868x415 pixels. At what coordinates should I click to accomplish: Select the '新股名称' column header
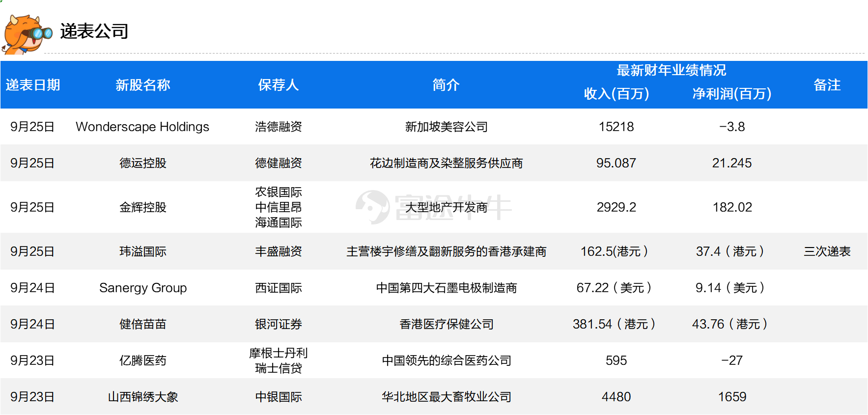coord(143,85)
